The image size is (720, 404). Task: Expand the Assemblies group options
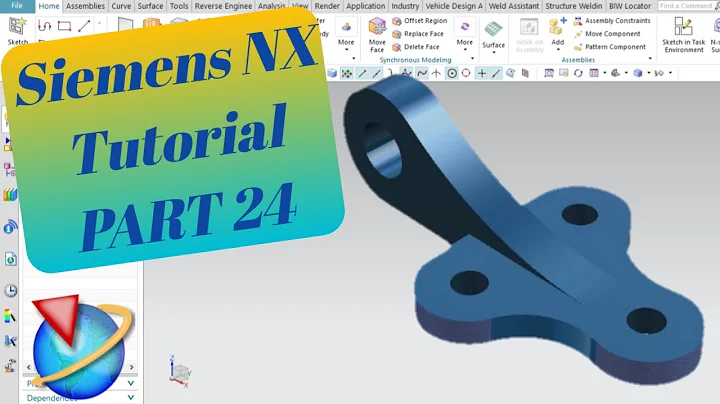650,59
